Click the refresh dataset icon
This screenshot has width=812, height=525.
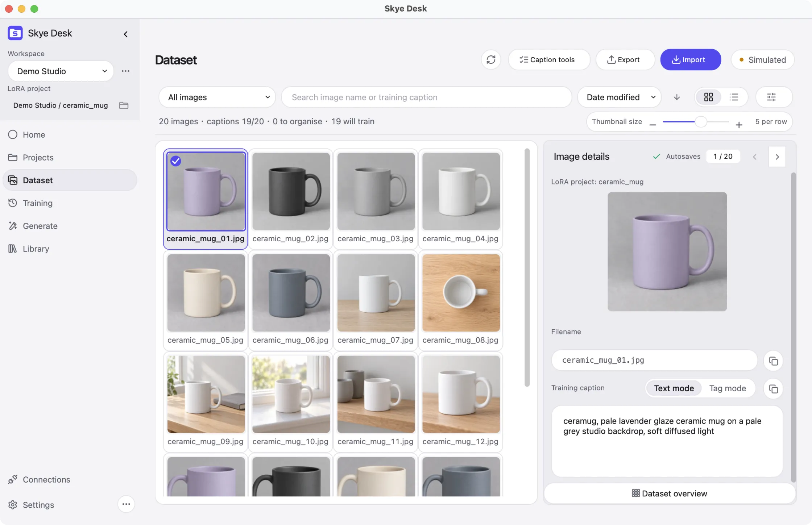491,59
